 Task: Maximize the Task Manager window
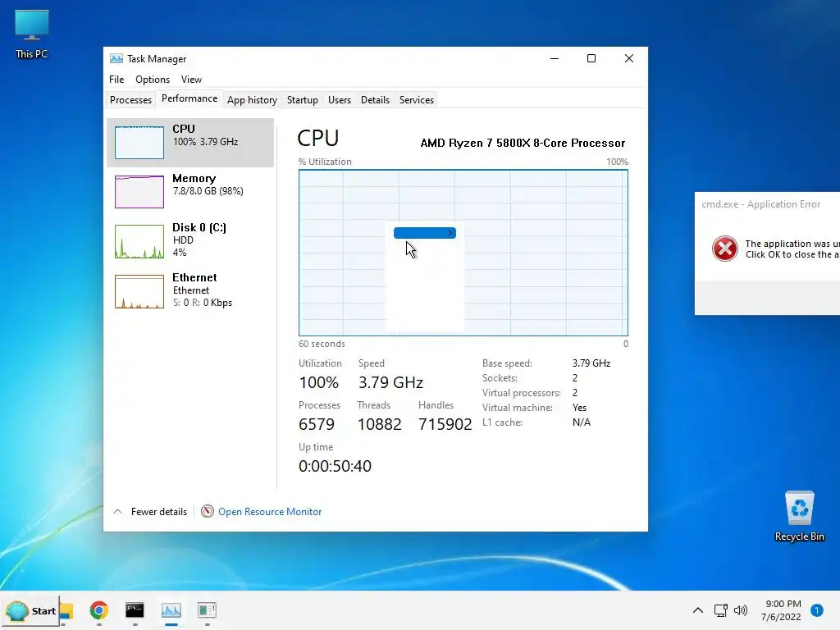[591, 58]
